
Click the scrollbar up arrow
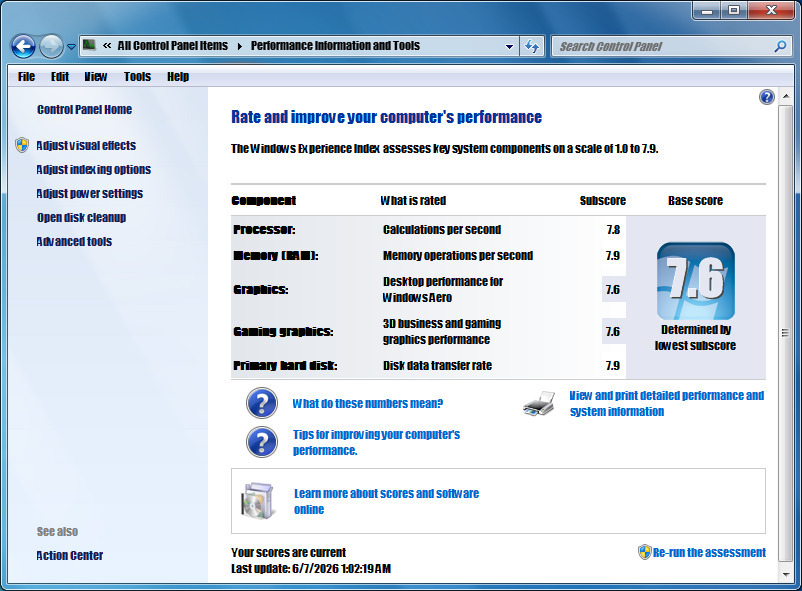786,96
